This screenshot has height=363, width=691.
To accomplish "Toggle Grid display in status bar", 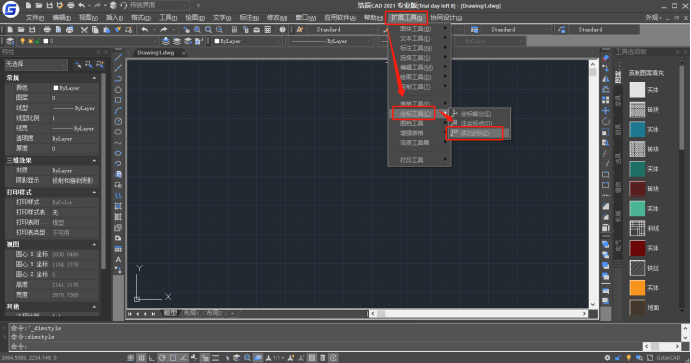I will [141, 358].
